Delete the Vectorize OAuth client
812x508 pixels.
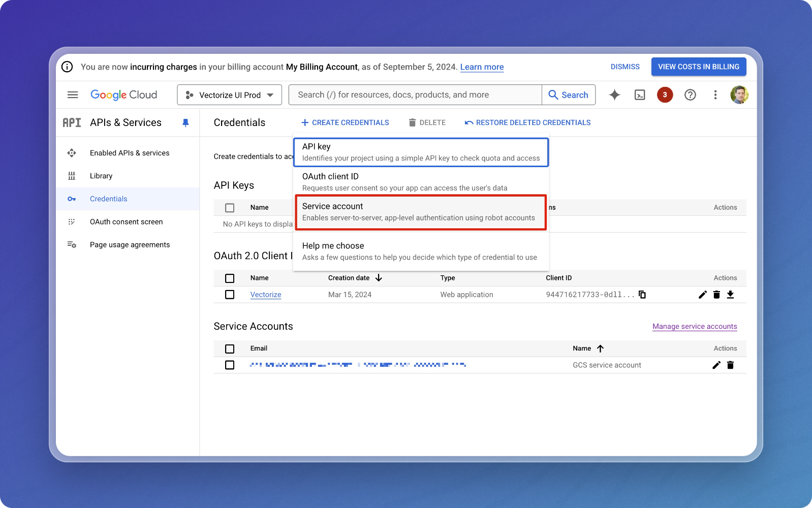point(716,295)
